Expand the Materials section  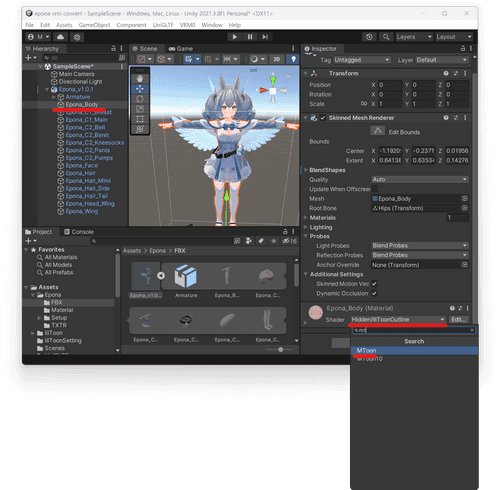pyautogui.click(x=306, y=217)
